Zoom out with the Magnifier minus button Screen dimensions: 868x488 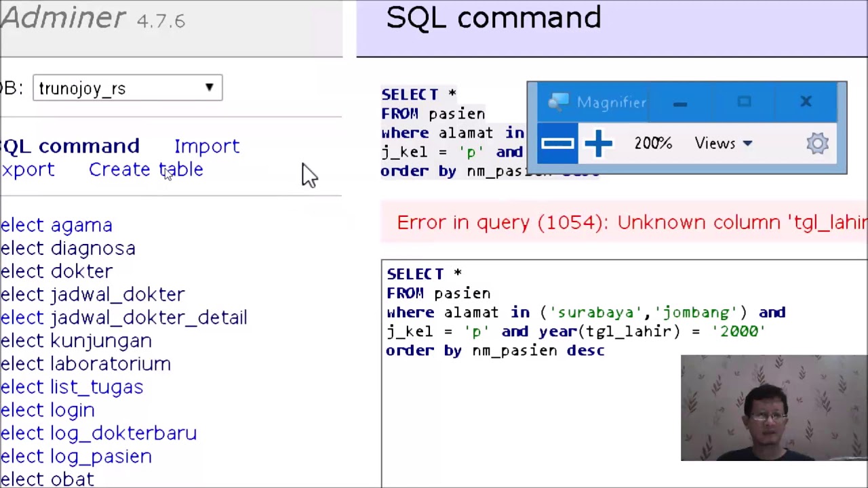coord(557,143)
